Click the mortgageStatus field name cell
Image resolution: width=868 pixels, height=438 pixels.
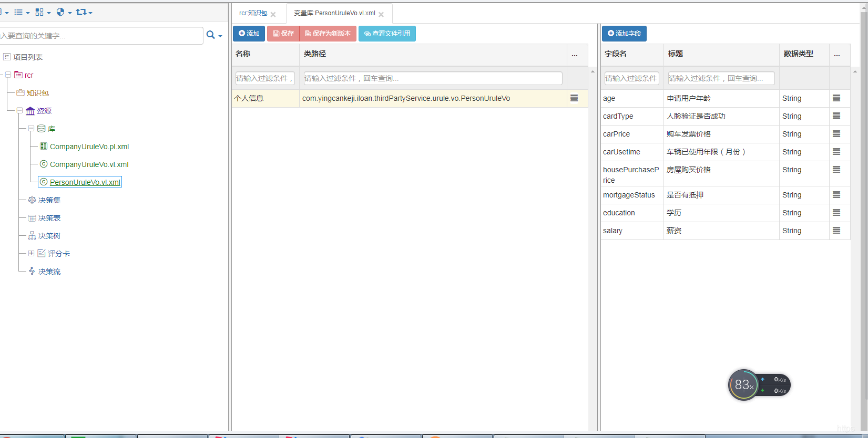[632, 195]
